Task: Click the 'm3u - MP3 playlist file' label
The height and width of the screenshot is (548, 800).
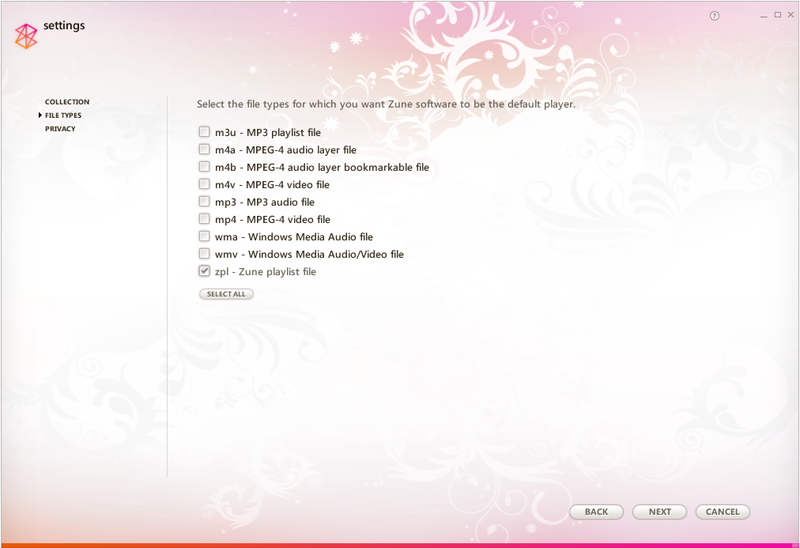Action: (268, 133)
